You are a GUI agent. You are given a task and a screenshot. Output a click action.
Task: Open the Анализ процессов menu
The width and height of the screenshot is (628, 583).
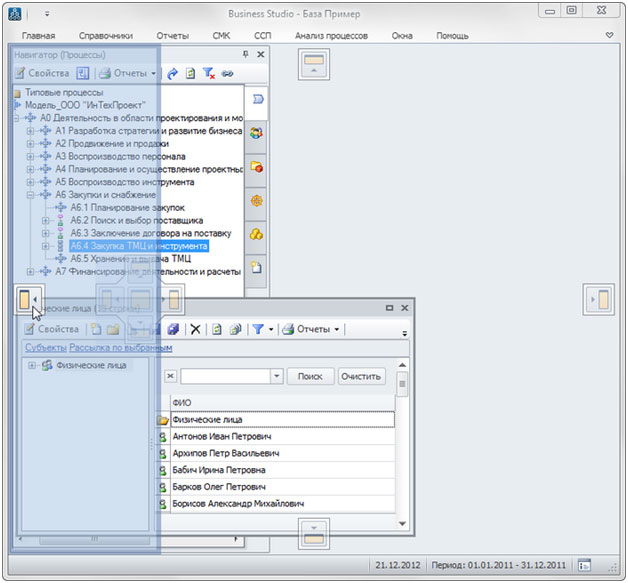coord(331,35)
